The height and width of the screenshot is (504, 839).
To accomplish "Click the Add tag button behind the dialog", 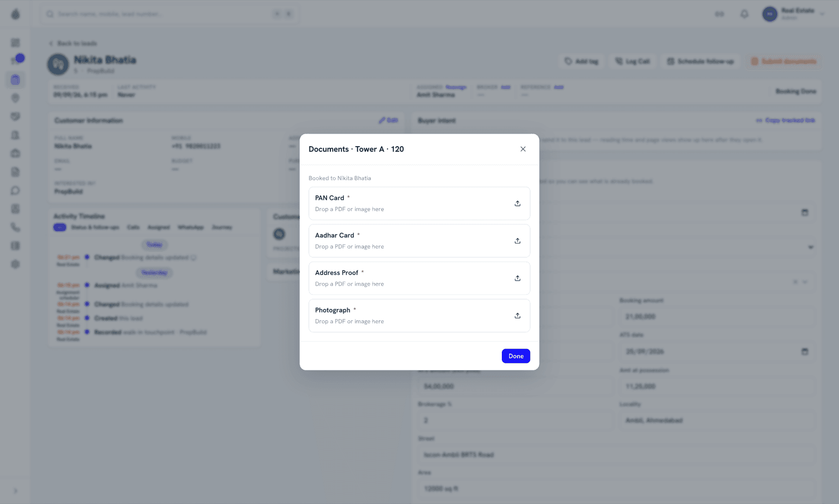I will tap(582, 61).
